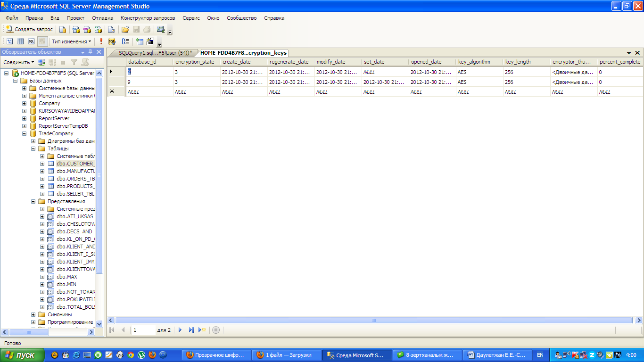Click the red Execute SQL exclamation icon
Image resolution: width=644 pixels, height=362 pixels.
tap(101, 41)
